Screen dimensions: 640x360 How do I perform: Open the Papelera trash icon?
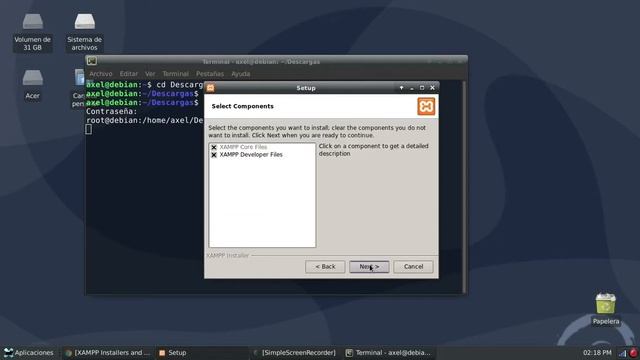click(x=606, y=309)
